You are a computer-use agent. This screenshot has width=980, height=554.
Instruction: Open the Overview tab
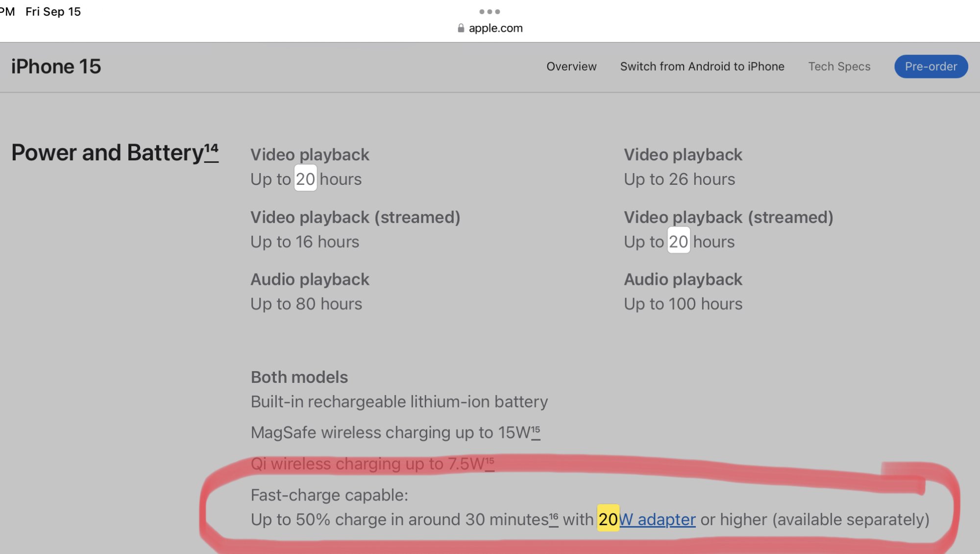coord(571,66)
